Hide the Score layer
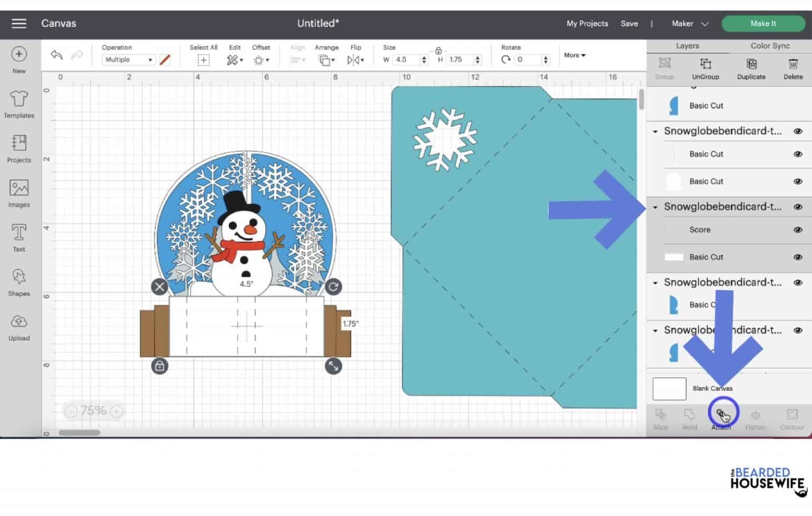The height and width of the screenshot is (516, 812). click(798, 229)
